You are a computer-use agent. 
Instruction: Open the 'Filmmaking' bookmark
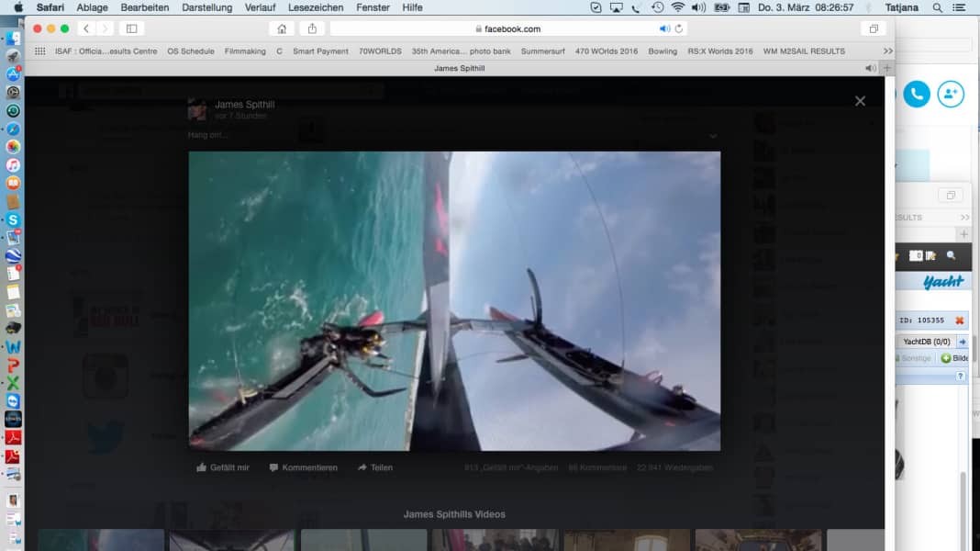tap(245, 51)
